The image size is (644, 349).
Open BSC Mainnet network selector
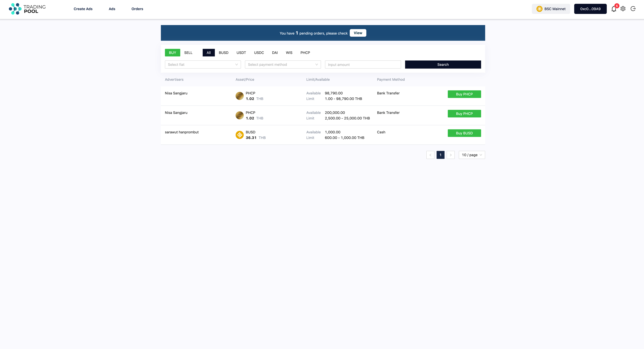tap(551, 9)
